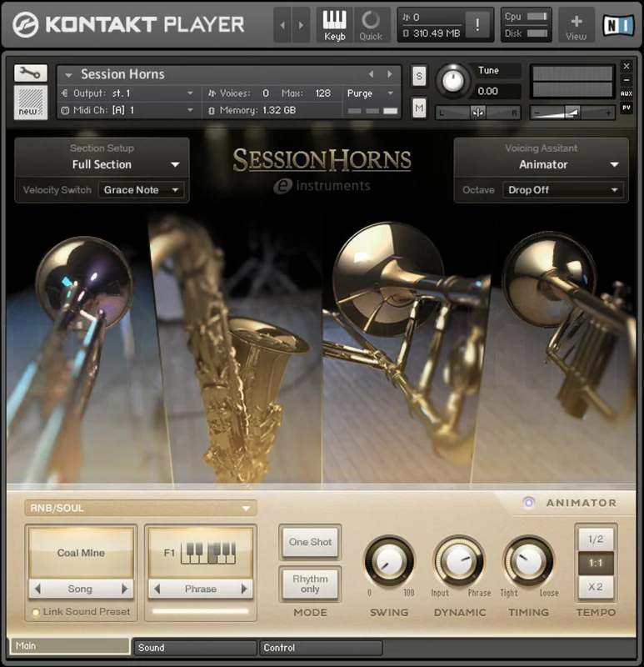The width and height of the screenshot is (644, 667).
Task: Switch to the Control tab
Action: (321, 648)
